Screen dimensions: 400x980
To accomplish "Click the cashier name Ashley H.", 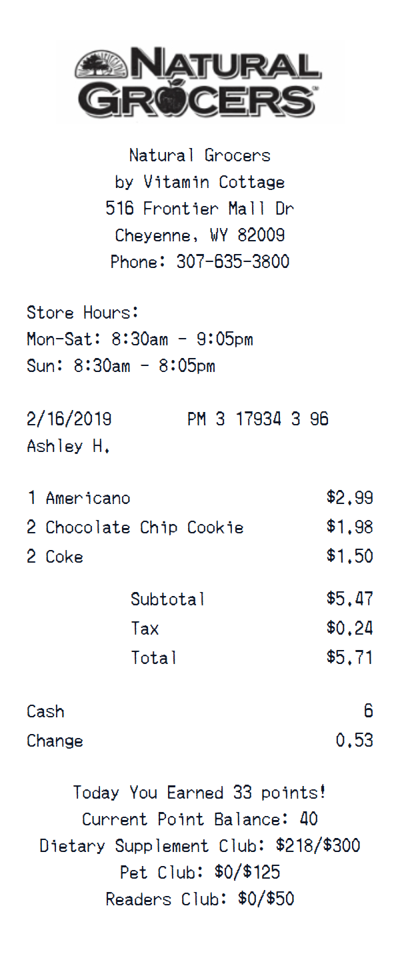I will (x=68, y=446).
